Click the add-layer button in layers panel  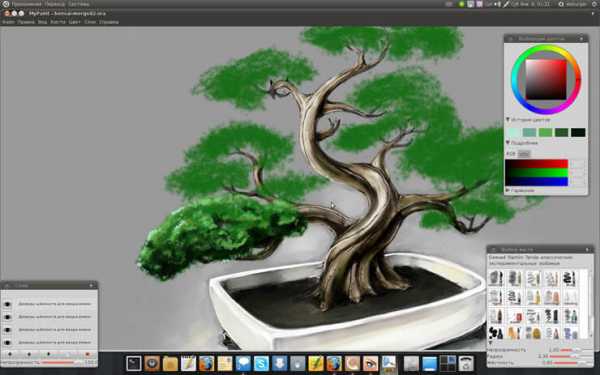point(10,354)
